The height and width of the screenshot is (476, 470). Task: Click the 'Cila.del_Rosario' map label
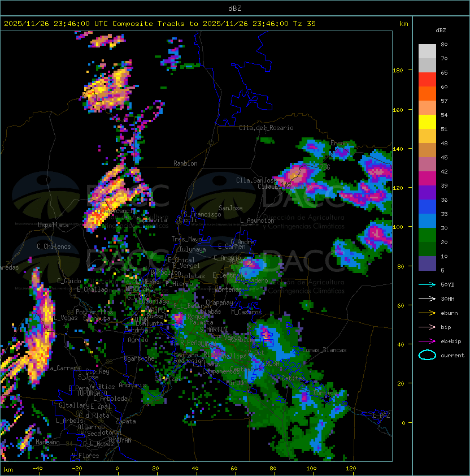coord(266,128)
